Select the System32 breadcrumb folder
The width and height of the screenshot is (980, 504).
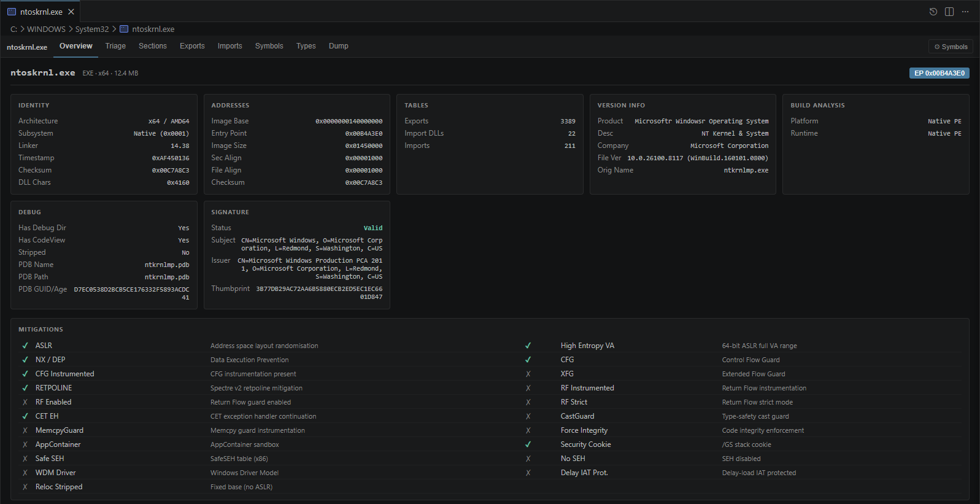tap(92, 29)
